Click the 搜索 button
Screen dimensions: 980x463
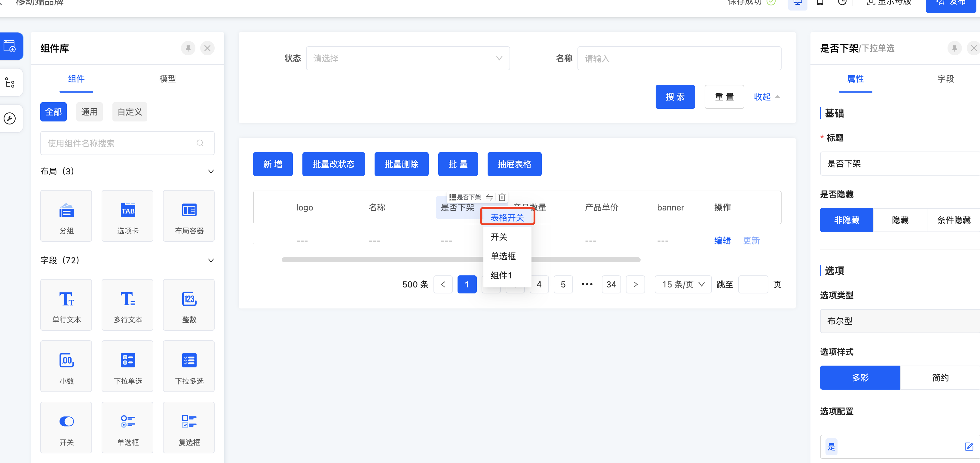point(675,97)
